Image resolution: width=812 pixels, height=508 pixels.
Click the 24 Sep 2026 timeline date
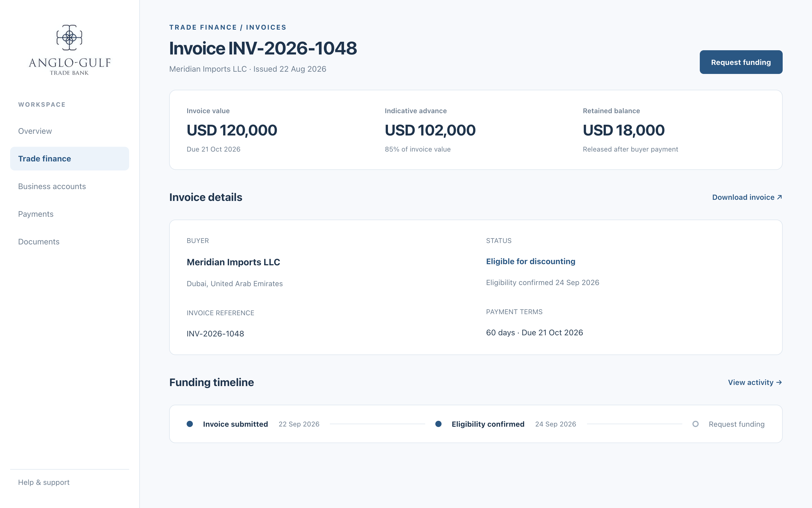556,424
